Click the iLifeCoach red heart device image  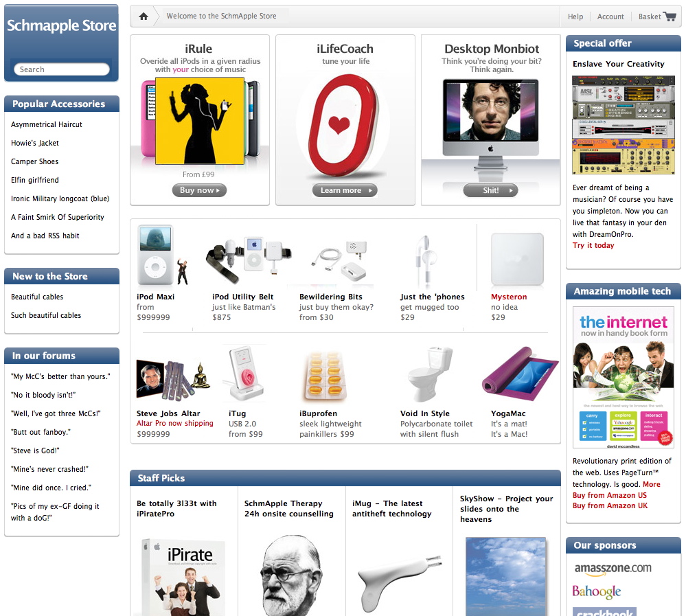344,125
